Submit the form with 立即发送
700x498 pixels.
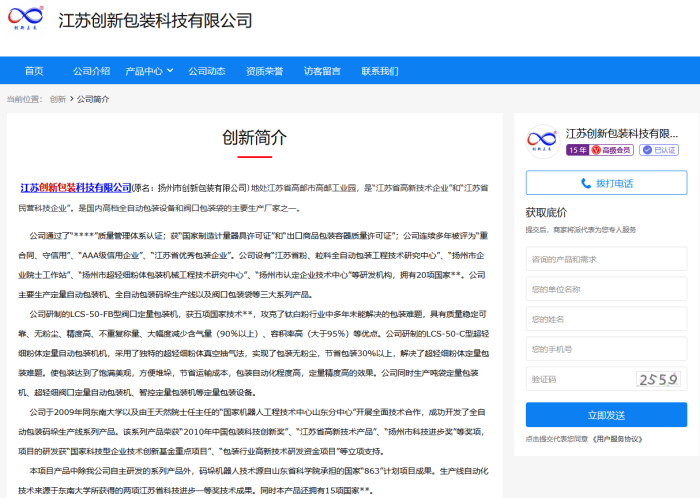pos(606,415)
